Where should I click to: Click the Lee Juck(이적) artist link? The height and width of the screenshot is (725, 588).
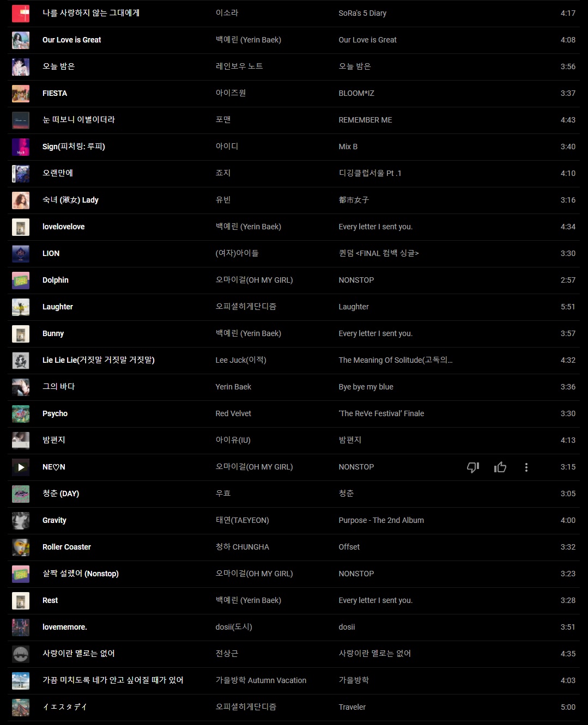240,360
